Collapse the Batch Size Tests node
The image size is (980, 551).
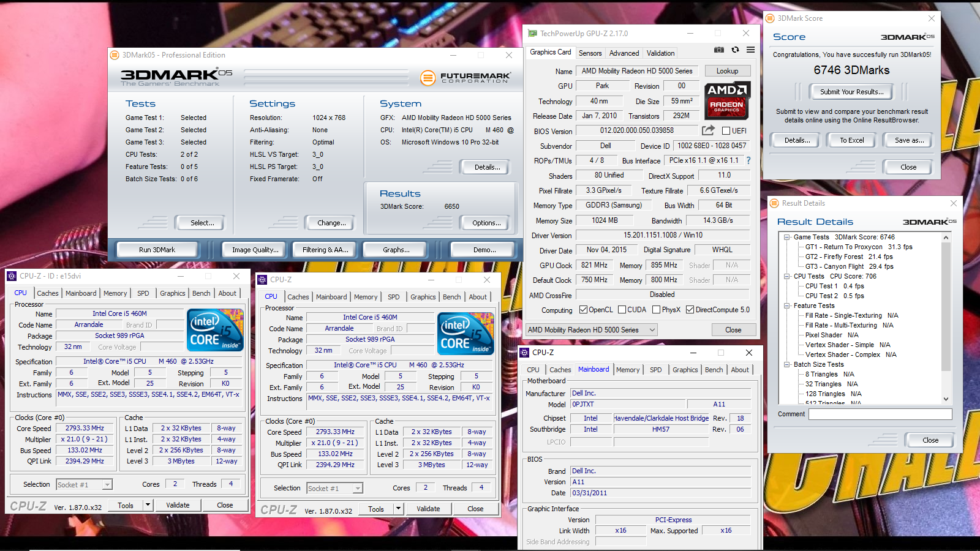click(x=787, y=364)
